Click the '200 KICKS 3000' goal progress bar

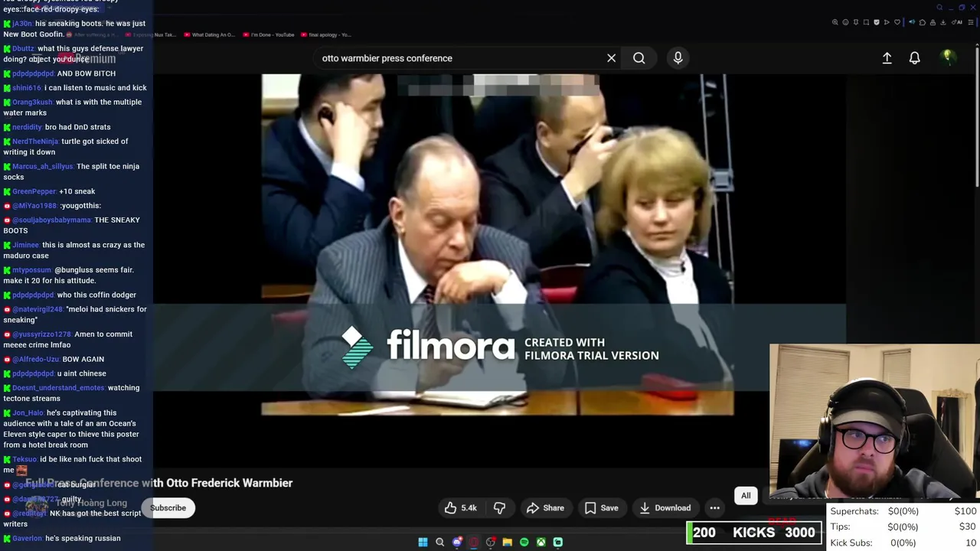coord(754,533)
